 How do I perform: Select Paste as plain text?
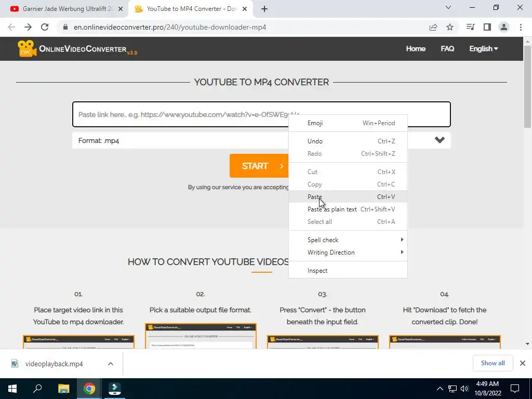(x=348, y=209)
